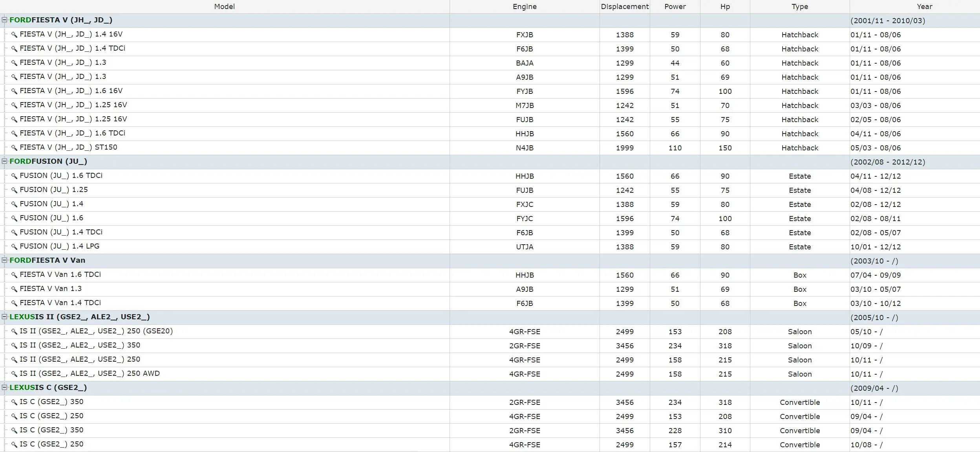Select group year (2002/08 - 2012/12)
The height and width of the screenshot is (452, 980).
pyautogui.click(x=888, y=162)
